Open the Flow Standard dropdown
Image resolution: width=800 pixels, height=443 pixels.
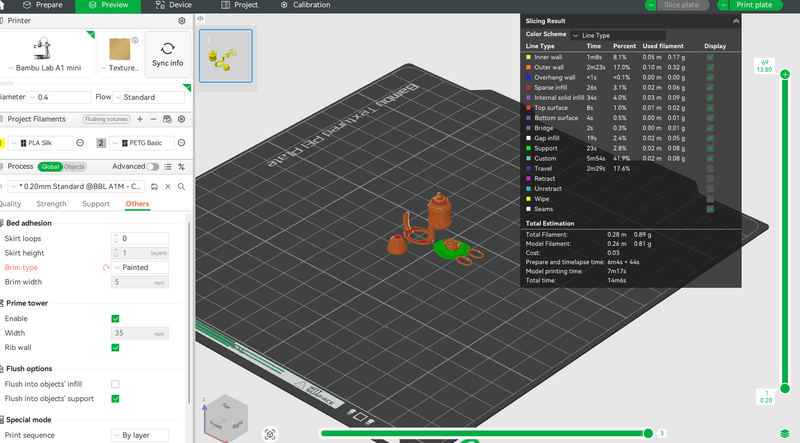coord(148,97)
